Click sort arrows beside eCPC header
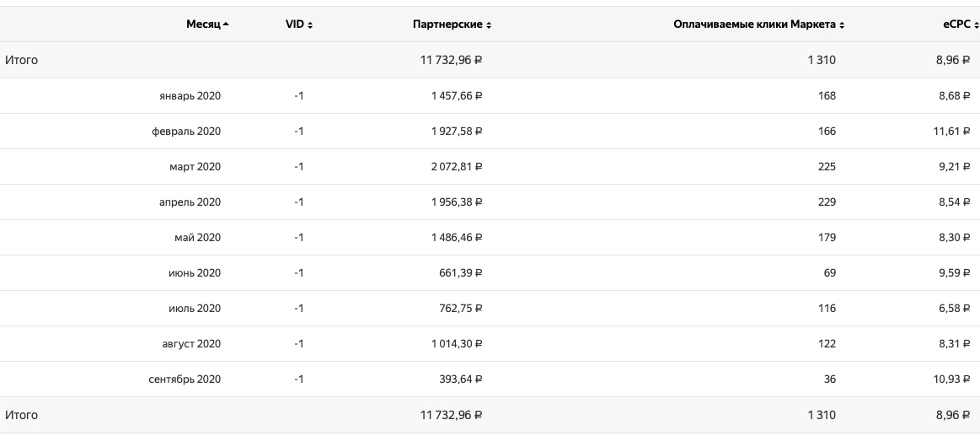The height and width of the screenshot is (436, 980). click(x=977, y=25)
